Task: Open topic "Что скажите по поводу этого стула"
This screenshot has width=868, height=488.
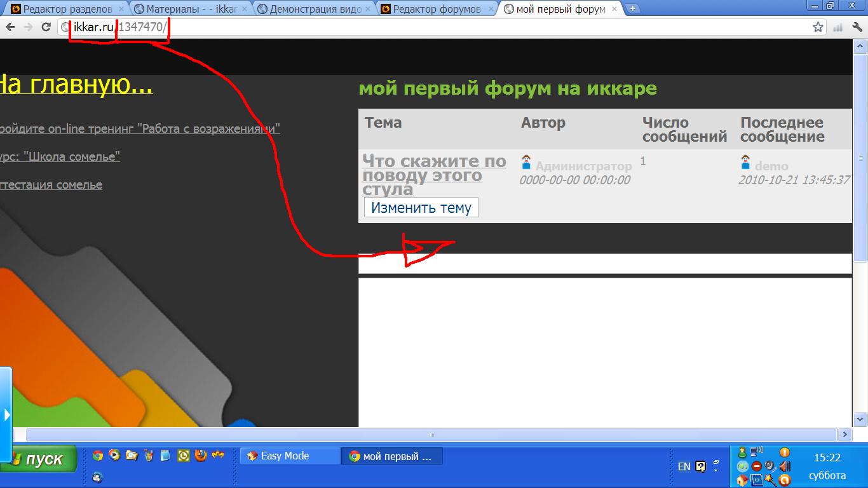Action: coord(434,175)
